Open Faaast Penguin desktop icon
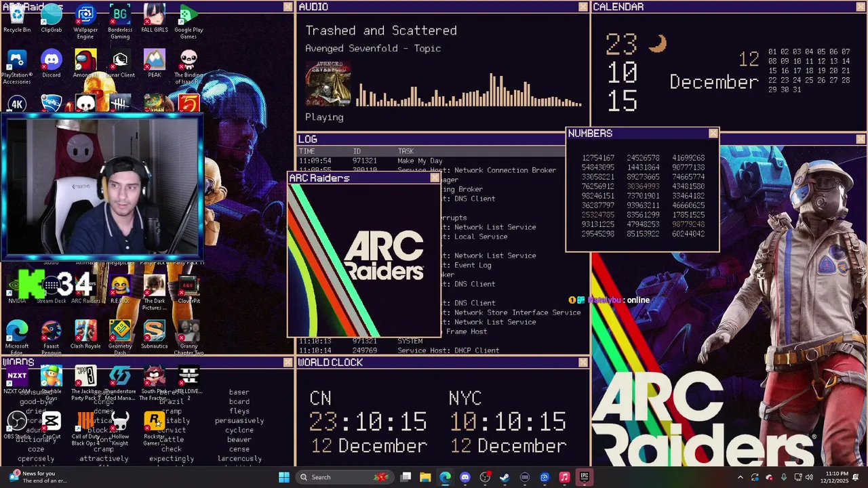Viewport: 868px width, 488px height. (x=52, y=338)
